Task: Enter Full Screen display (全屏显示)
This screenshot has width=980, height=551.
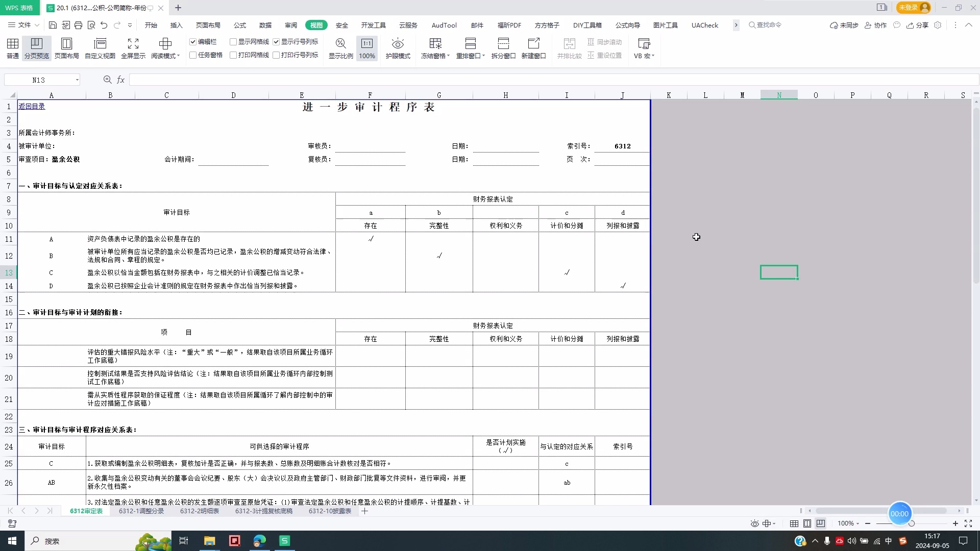Action: [133, 48]
